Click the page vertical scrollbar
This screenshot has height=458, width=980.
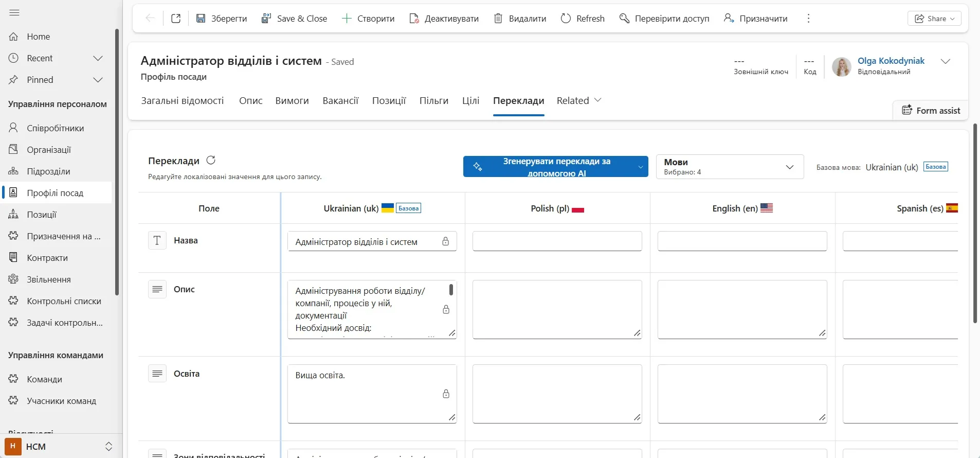[x=975, y=223]
